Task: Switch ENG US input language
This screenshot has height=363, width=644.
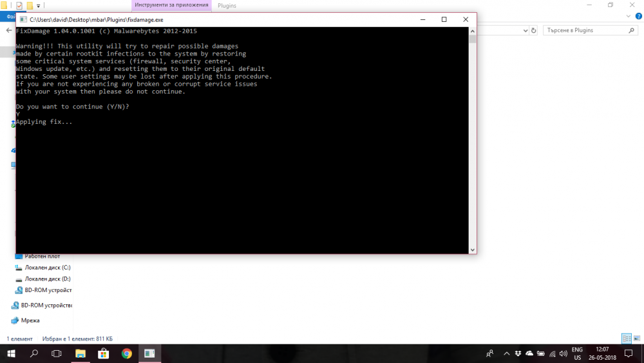Action: (x=577, y=353)
